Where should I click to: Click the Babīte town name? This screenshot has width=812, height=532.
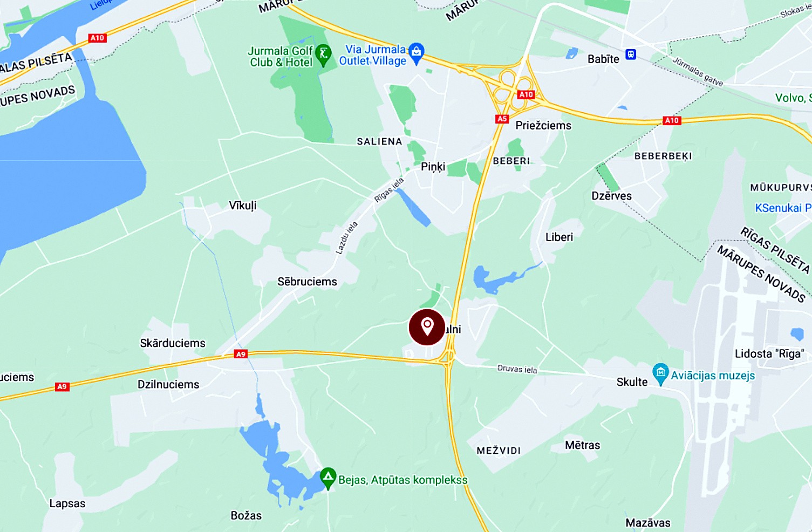tap(603, 59)
